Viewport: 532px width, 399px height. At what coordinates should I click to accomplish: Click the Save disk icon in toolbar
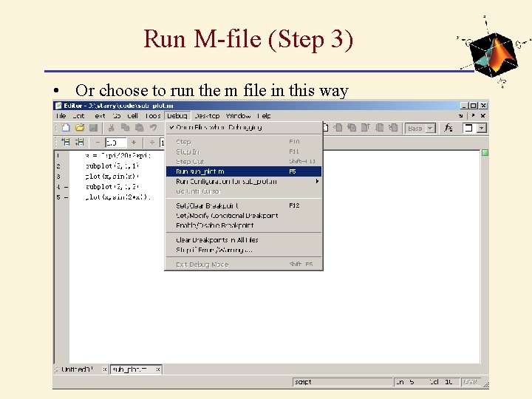[x=93, y=128]
